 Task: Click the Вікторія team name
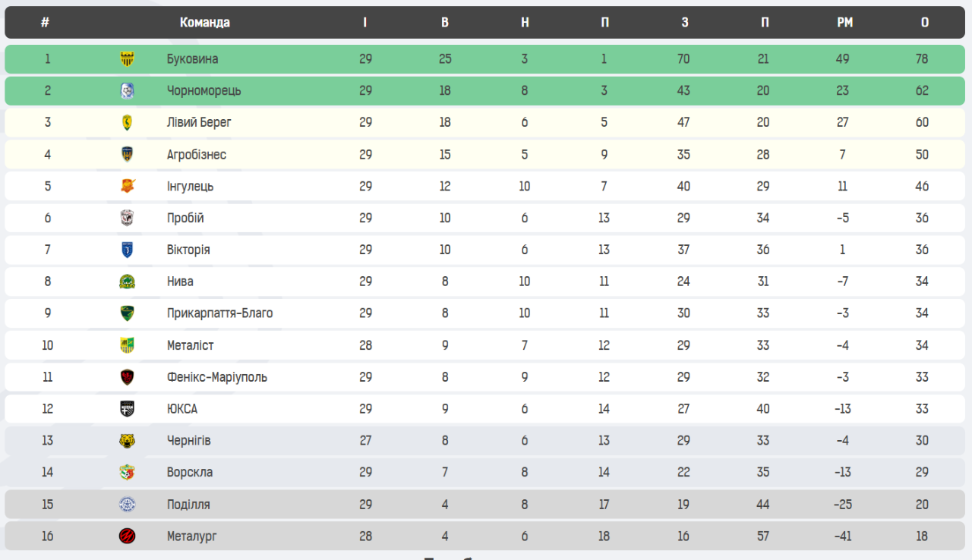tap(188, 250)
